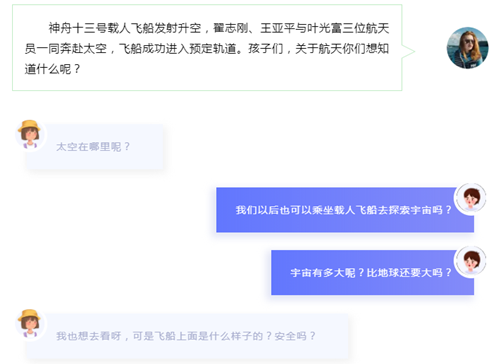Viewport: 500px width, 364px height.
Task: Click the words 探索宇宙吗 in first blue bubble
Action: click(416, 210)
